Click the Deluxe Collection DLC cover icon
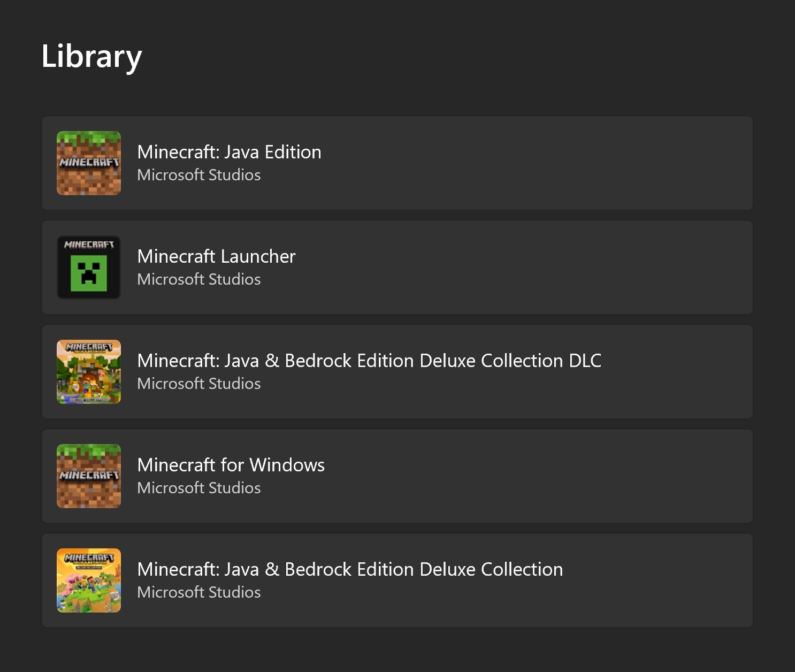Viewport: 795px width, 672px height. tap(89, 372)
